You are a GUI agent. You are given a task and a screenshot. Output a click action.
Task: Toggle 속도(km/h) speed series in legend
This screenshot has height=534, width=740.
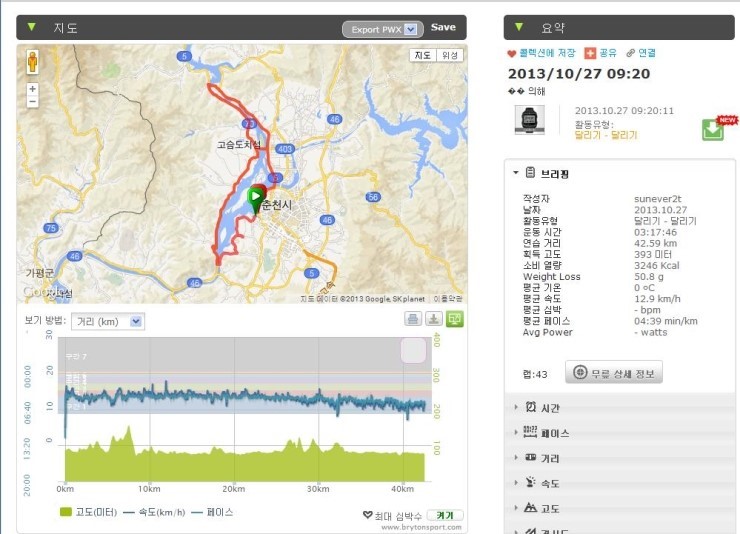coord(155,512)
